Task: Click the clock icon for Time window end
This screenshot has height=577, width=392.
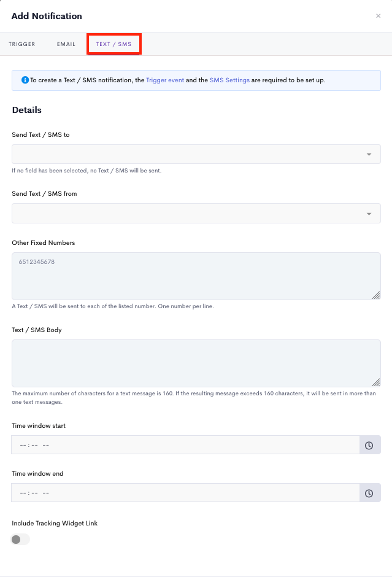Action: coord(369,493)
